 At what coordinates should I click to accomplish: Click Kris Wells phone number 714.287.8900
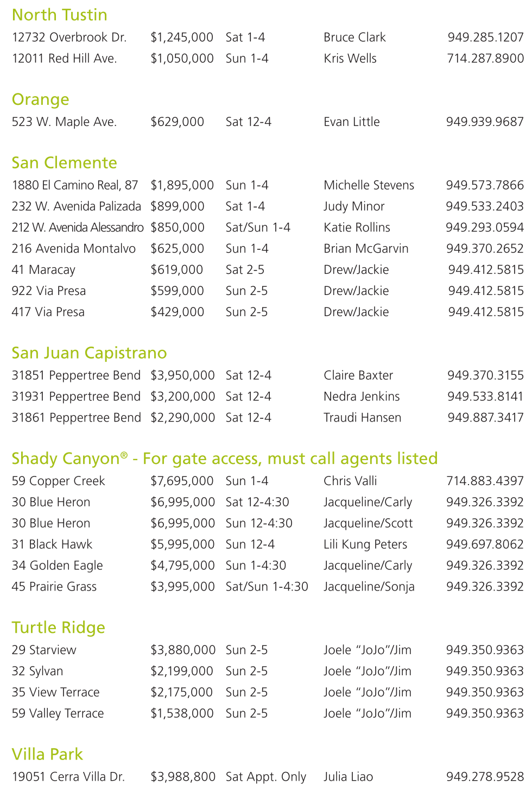[485, 59]
